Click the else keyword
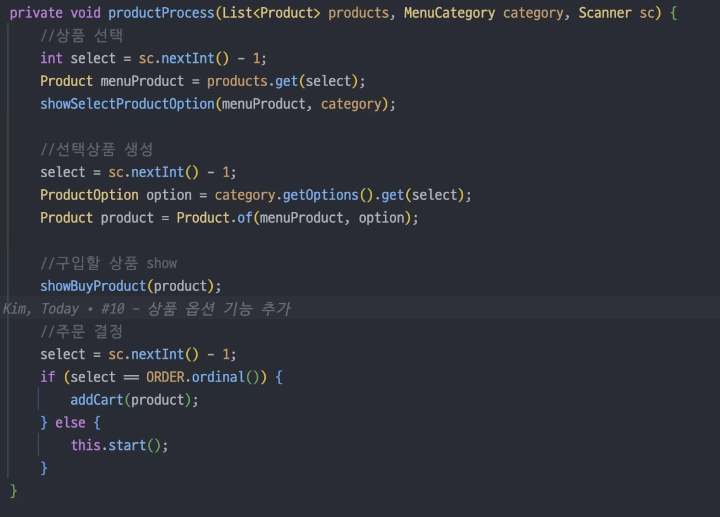The width and height of the screenshot is (720, 517). click(x=70, y=422)
